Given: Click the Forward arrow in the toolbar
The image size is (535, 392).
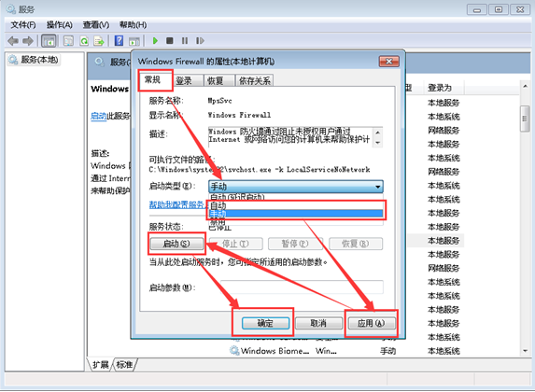Looking at the screenshot, I should (28, 41).
